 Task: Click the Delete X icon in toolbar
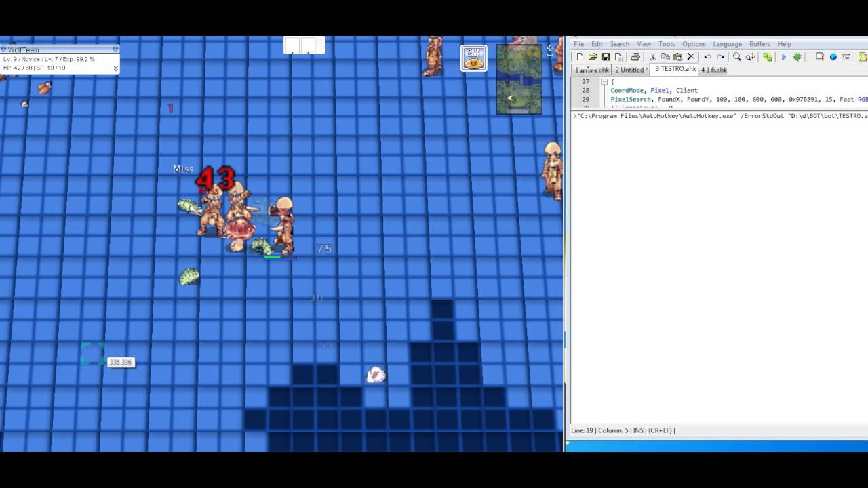[x=690, y=57]
